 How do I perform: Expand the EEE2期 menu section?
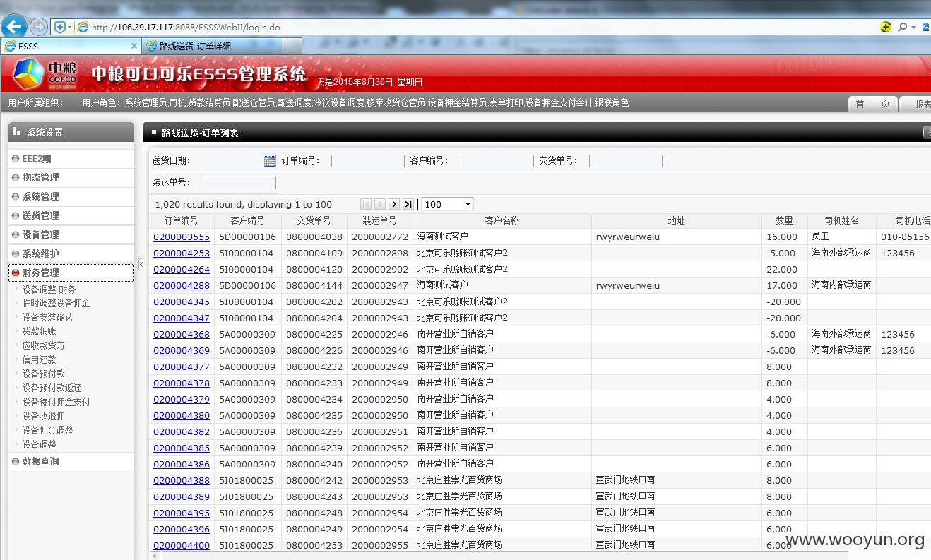tap(71, 159)
